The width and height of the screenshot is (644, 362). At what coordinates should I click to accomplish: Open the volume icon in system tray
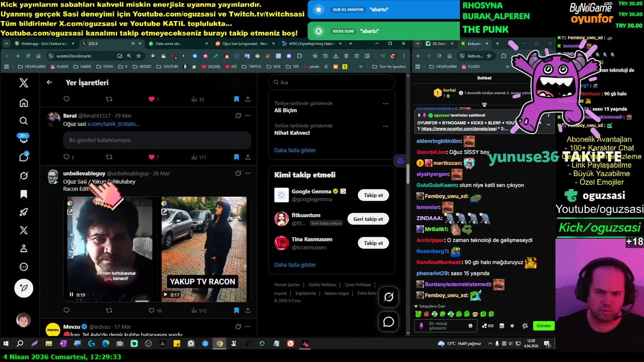pyautogui.click(x=511, y=344)
